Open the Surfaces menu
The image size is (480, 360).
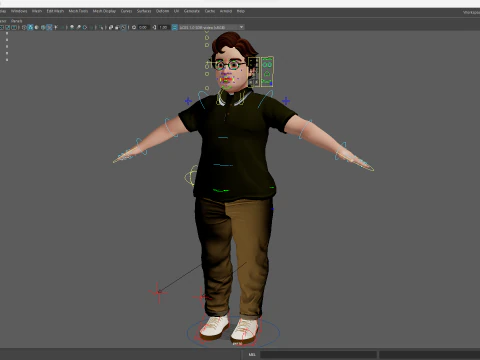[x=144, y=11]
